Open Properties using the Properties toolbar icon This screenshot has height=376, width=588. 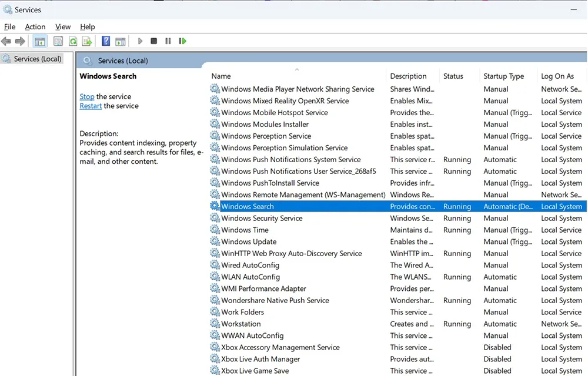(58, 41)
